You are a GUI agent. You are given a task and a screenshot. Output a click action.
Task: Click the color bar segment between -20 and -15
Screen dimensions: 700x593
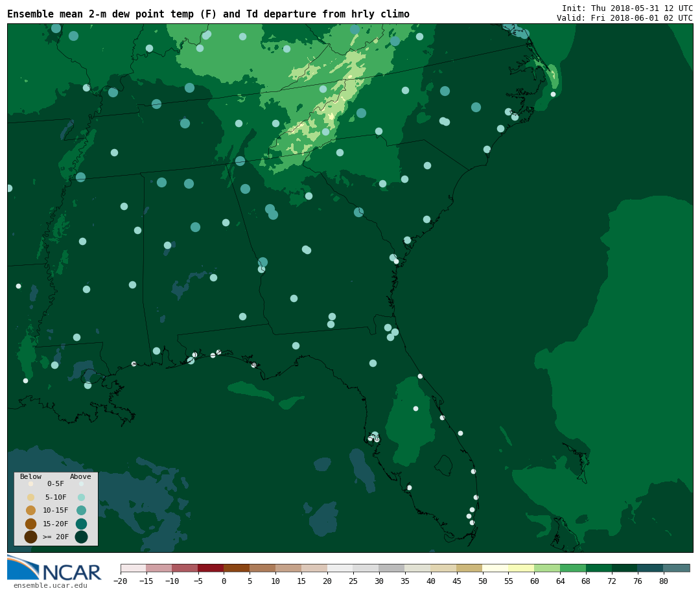[x=134, y=568]
